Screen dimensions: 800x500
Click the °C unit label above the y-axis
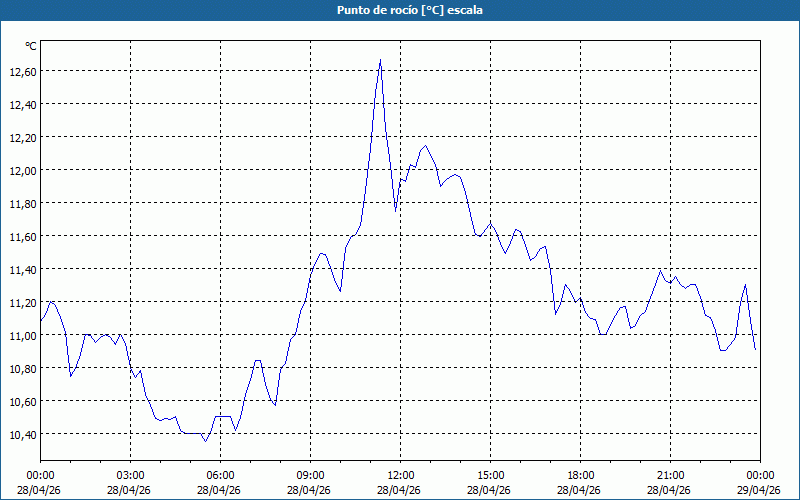31,46
